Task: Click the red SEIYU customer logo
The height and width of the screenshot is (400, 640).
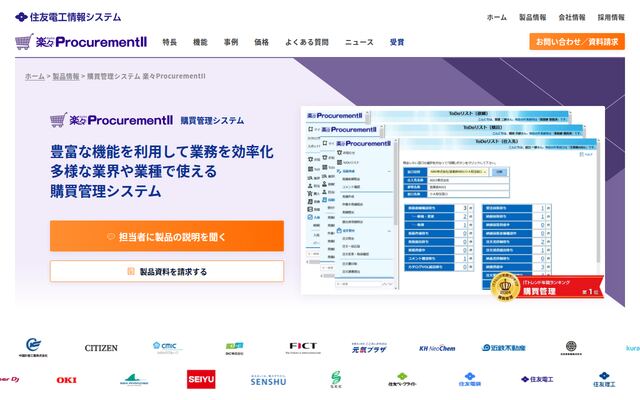Action: (x=201, y=379)
